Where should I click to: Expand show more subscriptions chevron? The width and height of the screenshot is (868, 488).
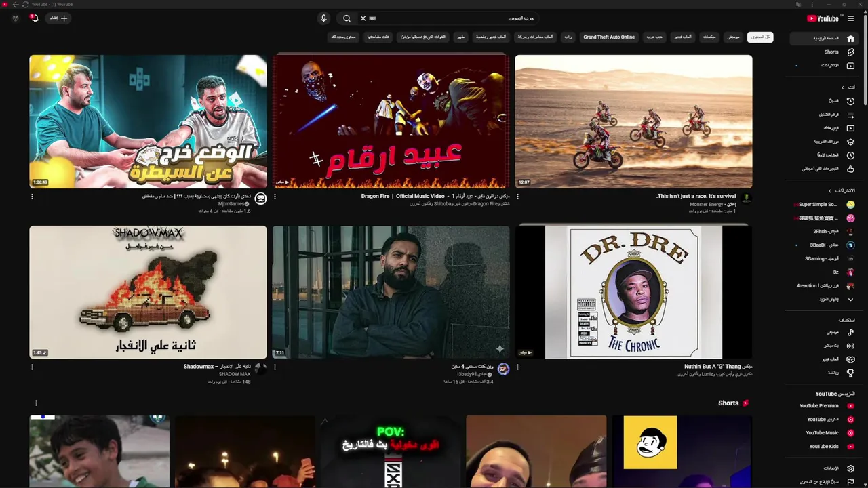[850, 300]
